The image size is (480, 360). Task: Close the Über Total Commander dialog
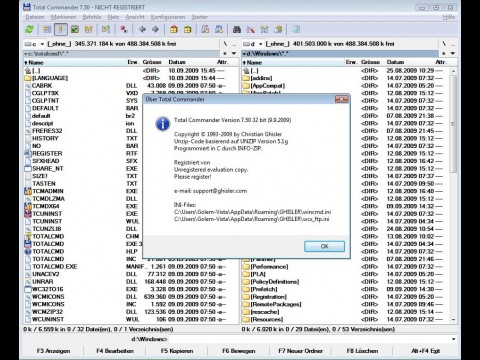tap(341, 99)
